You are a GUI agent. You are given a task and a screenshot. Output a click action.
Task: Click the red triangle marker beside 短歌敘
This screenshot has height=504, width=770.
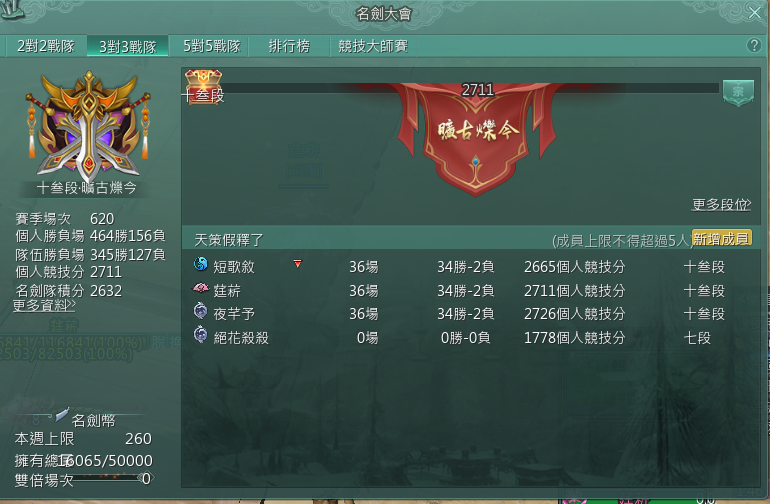pyautogui.click(x=298, y=264)
